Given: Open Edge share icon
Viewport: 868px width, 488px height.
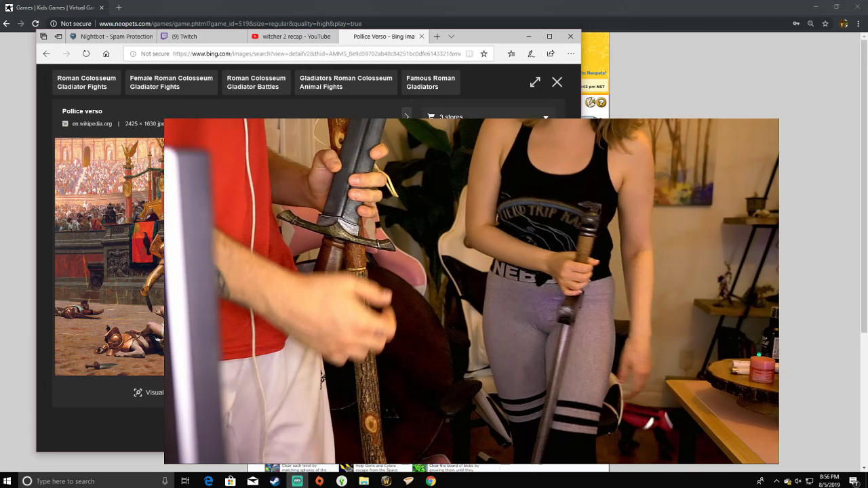Looking at the screenshot, I should pos(551,54).
